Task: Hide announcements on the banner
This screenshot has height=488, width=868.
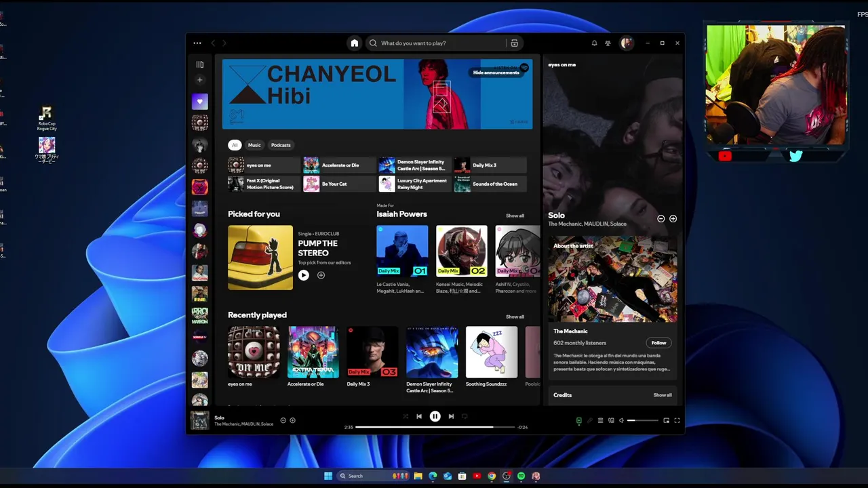Action: coord(496,73)
